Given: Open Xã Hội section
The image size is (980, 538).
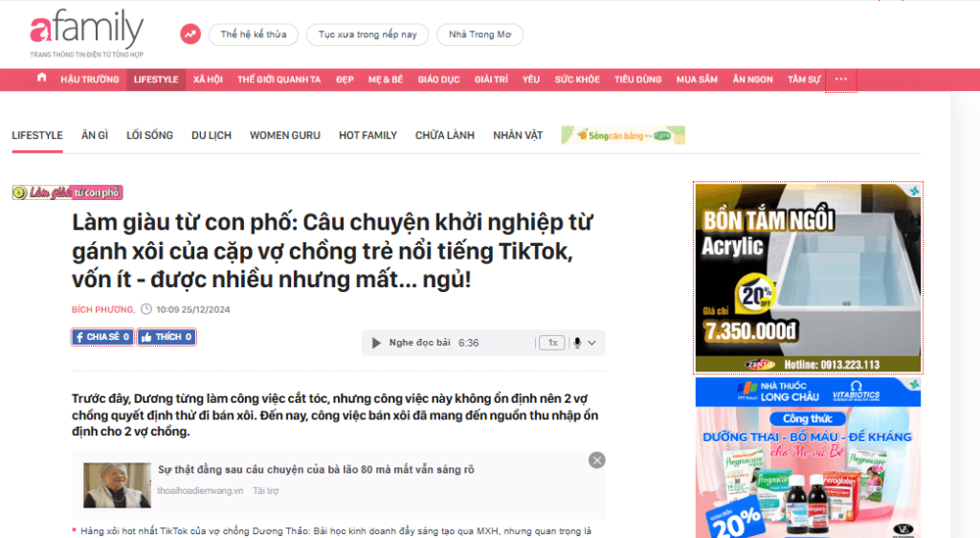Looking at the screenshot, I should point(208,79).
